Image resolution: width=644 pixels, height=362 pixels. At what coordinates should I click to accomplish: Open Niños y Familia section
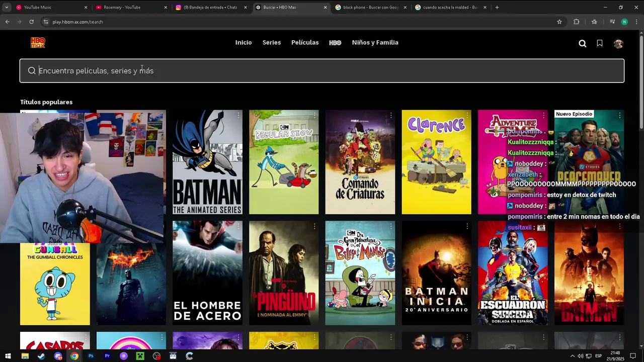(x=375, y=43)
